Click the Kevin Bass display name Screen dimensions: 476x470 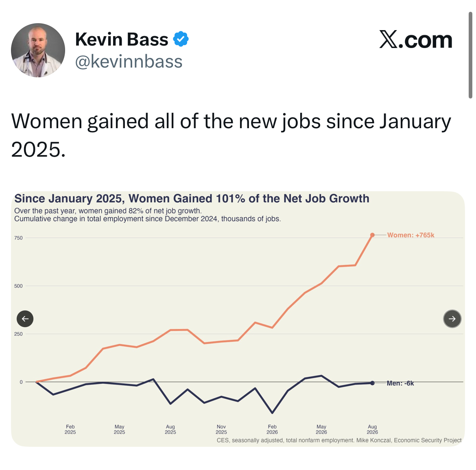click(x=121, y=39)
